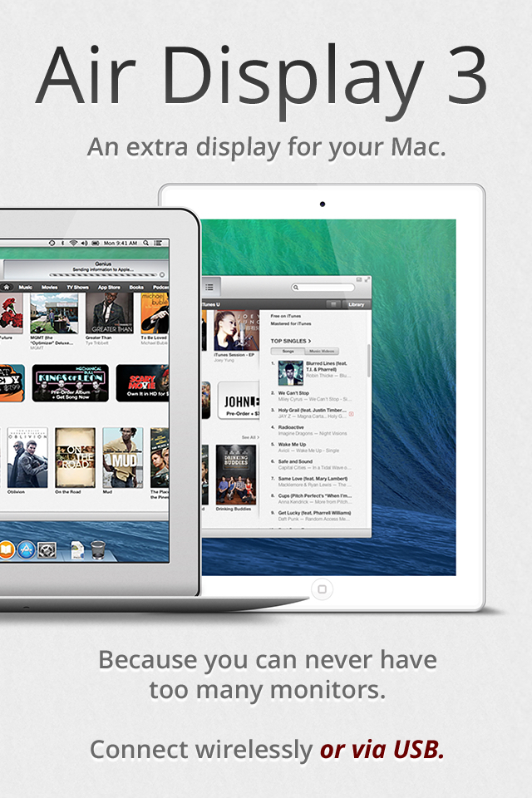
Task: Click the volume speaker icon in menu bar
Action: [85, 244]
